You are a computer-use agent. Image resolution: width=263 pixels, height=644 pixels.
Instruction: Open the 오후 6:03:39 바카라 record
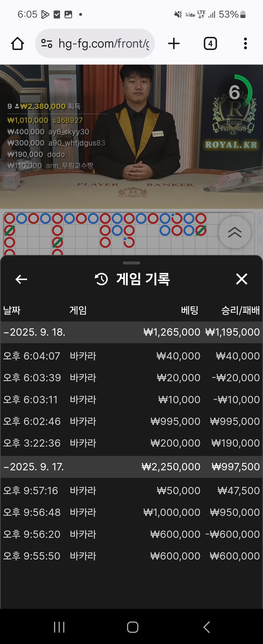(131, 378)
